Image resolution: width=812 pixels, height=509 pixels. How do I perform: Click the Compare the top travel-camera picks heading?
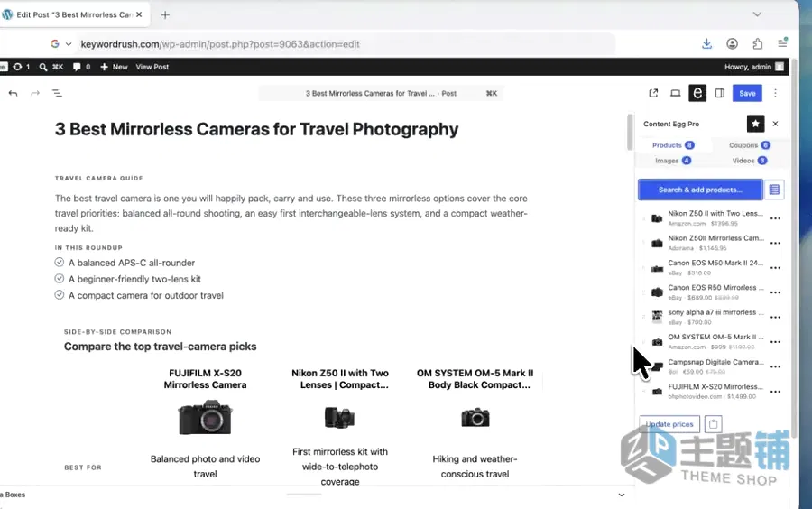tap(160, 347)
